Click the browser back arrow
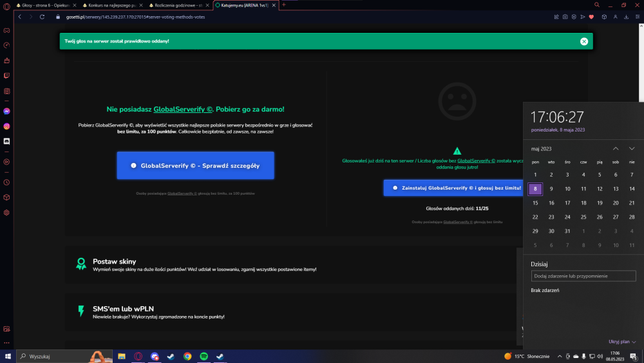 [x=20, y=17]
